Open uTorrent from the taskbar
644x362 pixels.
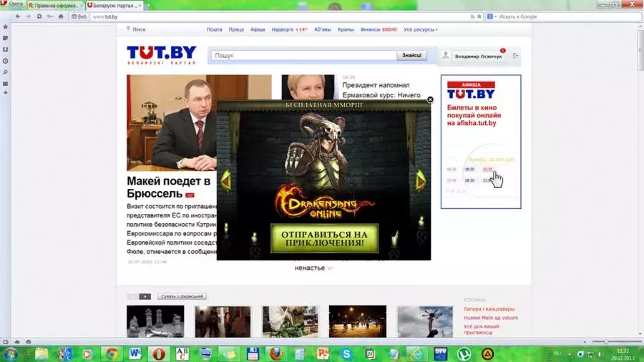(464, 353)
